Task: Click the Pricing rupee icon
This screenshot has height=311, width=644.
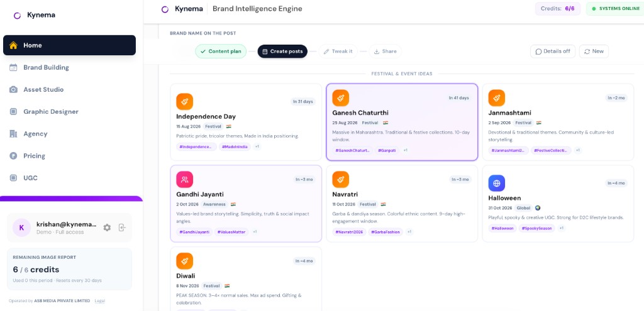Action: (x=14, y=156)
